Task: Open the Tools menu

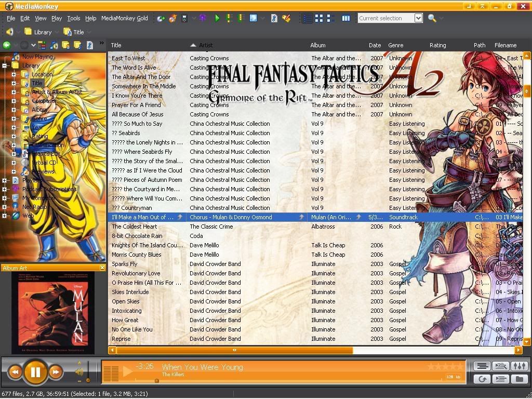Action: coord(73,18)
